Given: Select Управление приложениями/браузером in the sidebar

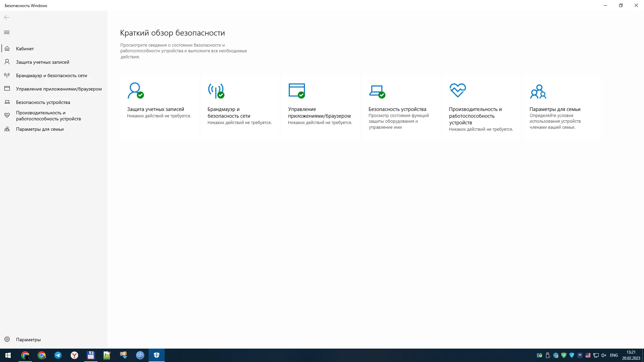Looking at the screenshot, I should point(58,88).
